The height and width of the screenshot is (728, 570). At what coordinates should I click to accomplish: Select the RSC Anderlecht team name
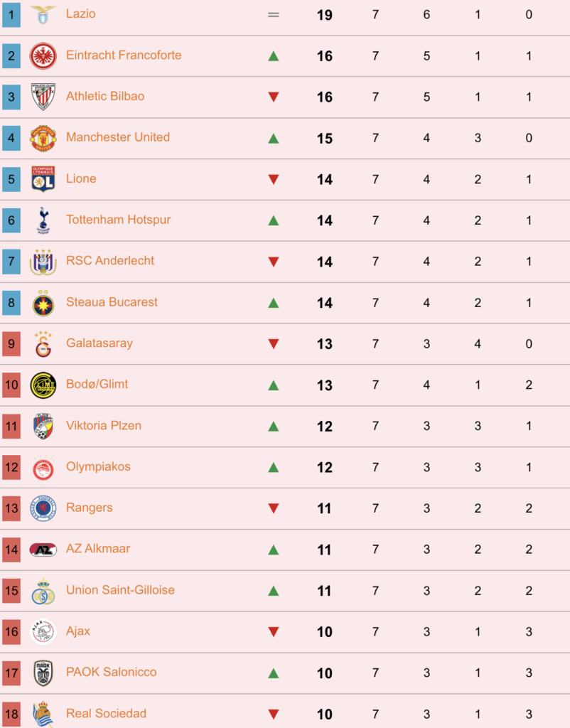[110, 261]
